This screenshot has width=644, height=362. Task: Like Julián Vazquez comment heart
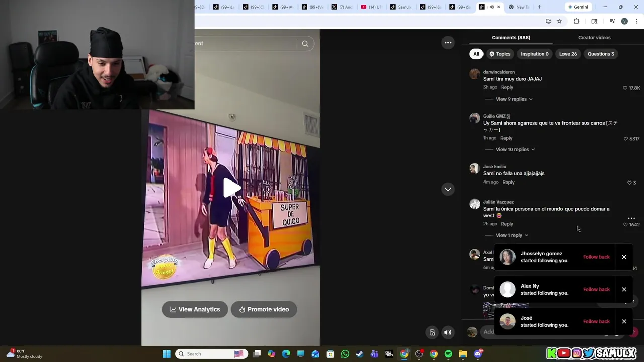[625, 225]
